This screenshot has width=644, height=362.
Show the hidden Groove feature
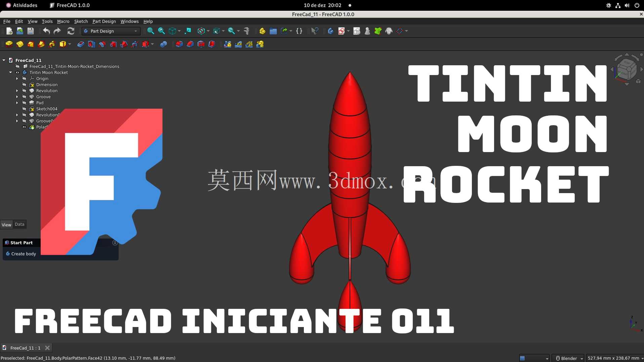[x=24, y=97]
